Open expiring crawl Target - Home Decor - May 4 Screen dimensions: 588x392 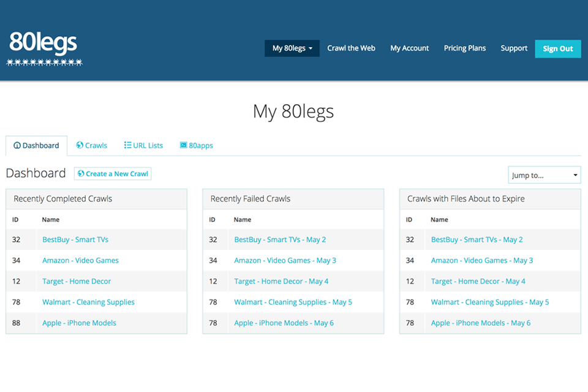[478, 281]
